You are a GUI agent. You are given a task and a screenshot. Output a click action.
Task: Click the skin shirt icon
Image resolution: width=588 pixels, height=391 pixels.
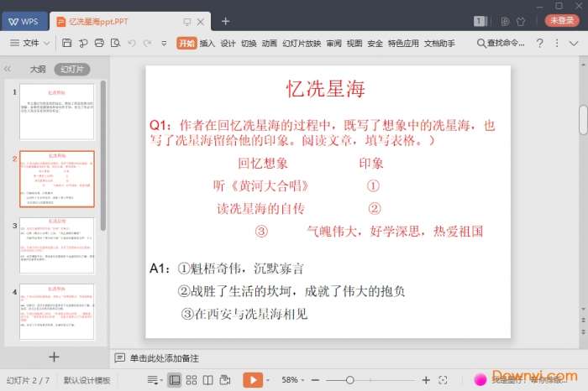pos(521,21)
